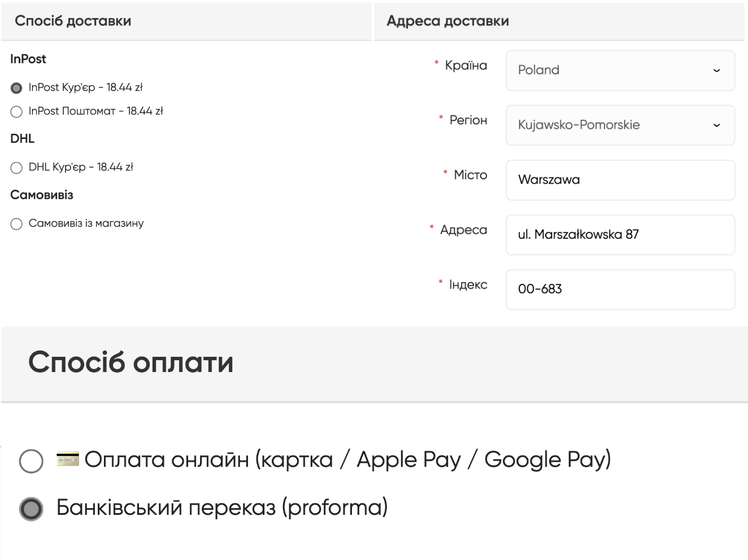Click the Самовивіз із магазину label text
Viewport: 748px width, 560px height.
click(86, 224)
